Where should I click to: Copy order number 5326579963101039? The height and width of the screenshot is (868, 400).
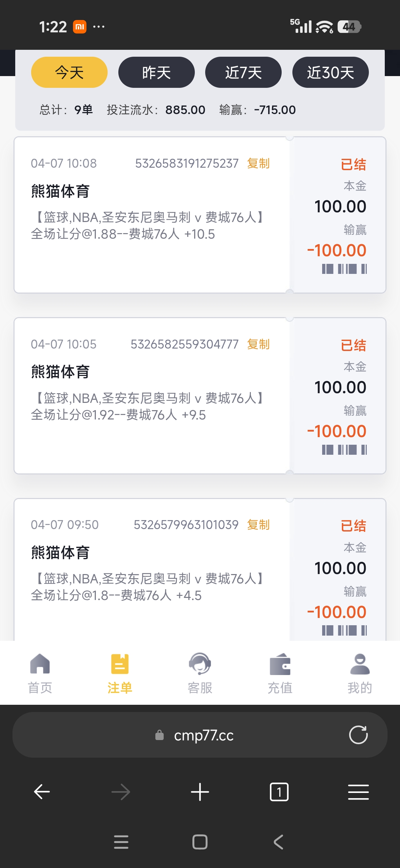(258, 525)
